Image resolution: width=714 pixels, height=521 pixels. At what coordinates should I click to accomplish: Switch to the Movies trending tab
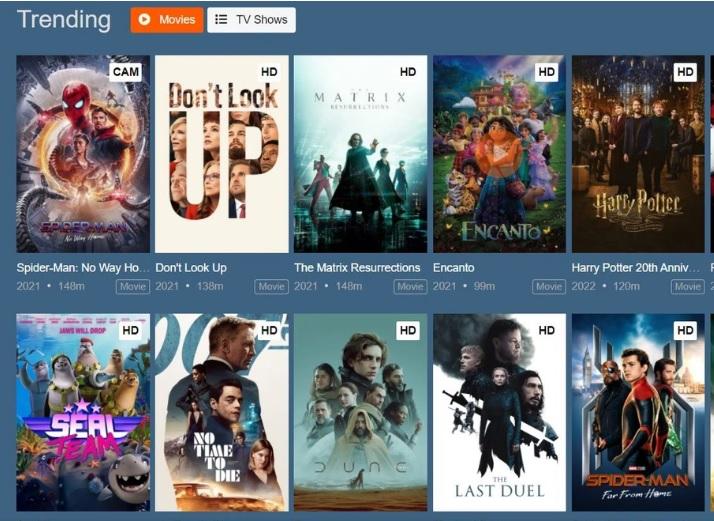click(167, 20)
